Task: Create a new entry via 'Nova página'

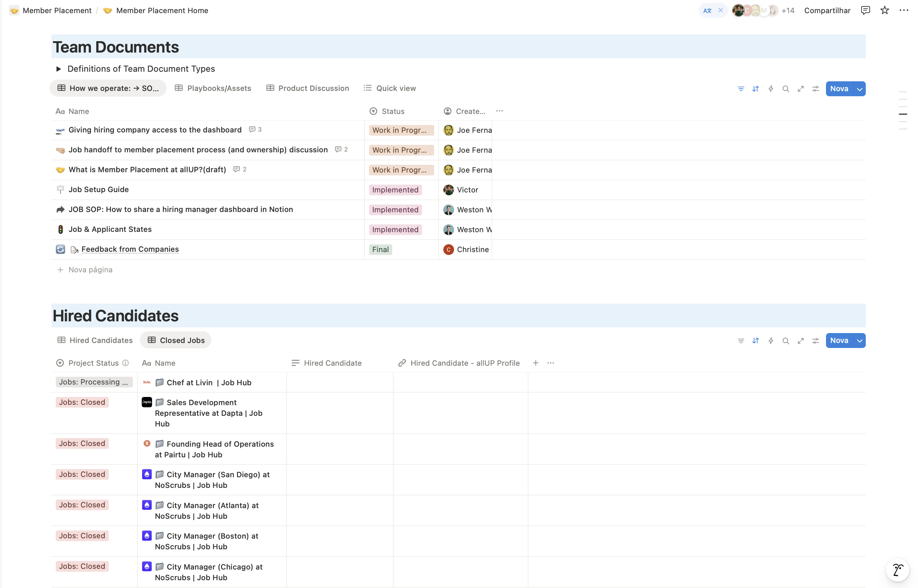Action: 90,269
